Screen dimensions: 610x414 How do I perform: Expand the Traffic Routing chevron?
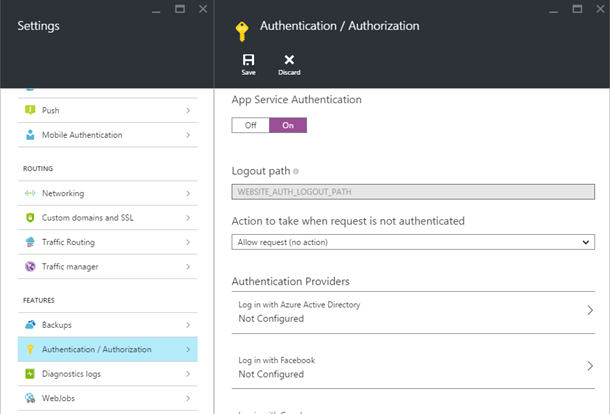188,242
